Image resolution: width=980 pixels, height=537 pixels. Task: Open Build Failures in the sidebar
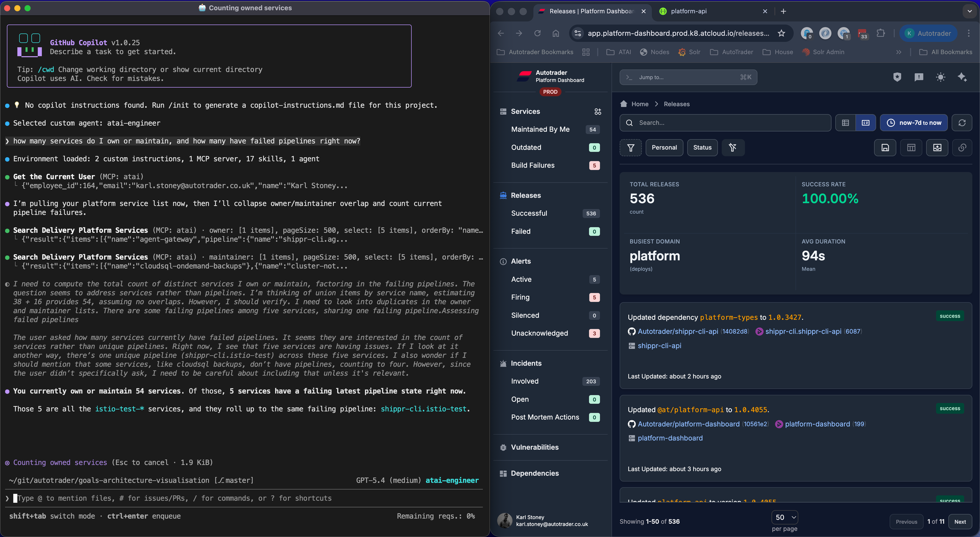tap(533, 165)
